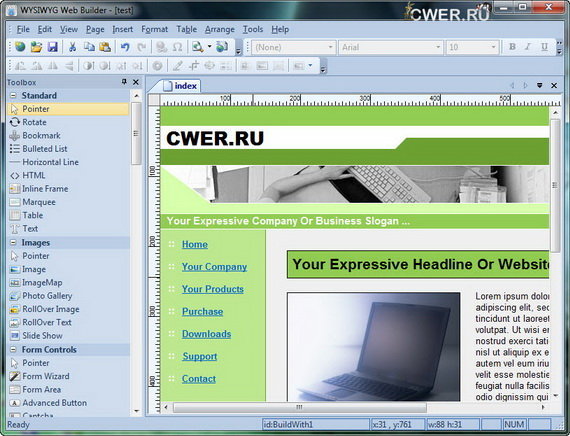Open the Preview browser dropdown arrow
The image size is (570, 436).
pos(209,47)
